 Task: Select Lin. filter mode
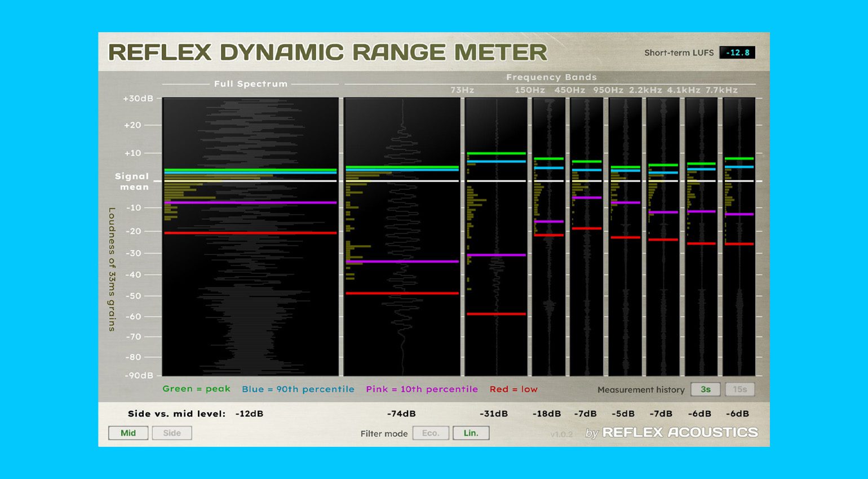click(x=471, y=433)
